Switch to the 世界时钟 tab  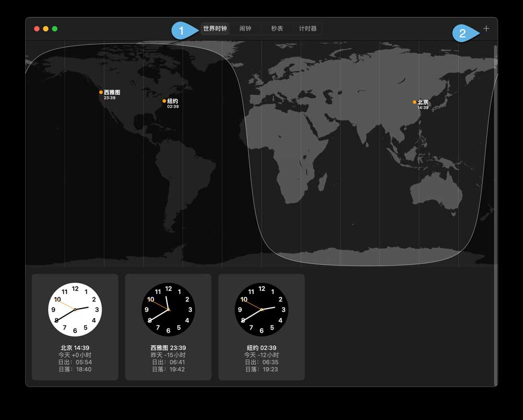[x=215, y=29]
